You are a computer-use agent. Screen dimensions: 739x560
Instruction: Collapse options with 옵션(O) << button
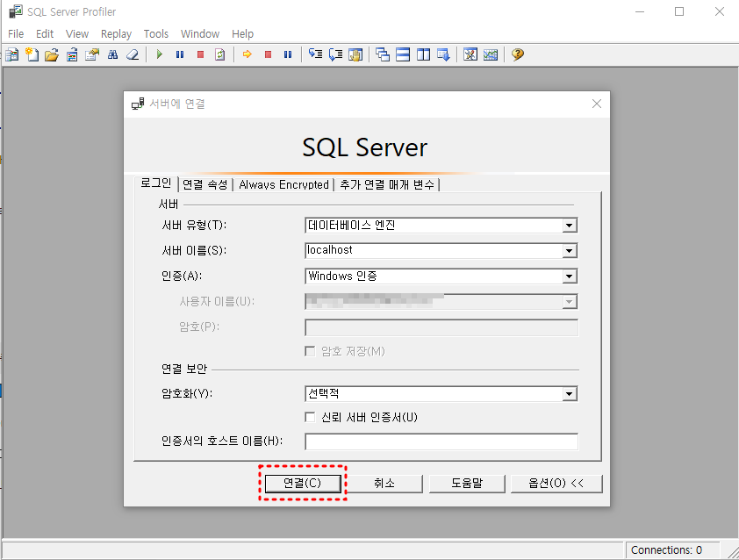[556, 483]
